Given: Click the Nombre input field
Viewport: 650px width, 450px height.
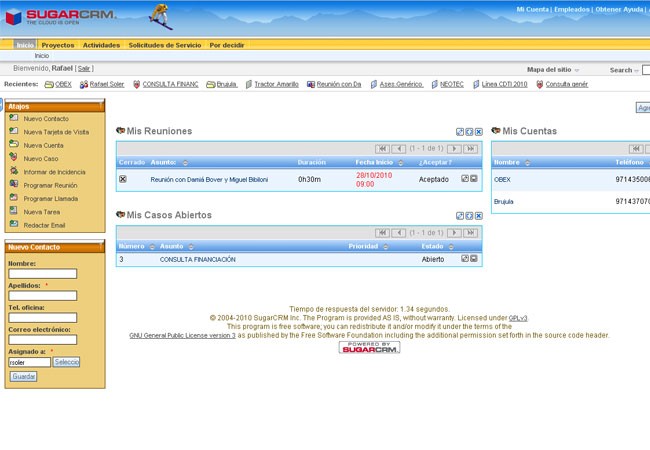Looking at the screenshot, I should [43, 273].
